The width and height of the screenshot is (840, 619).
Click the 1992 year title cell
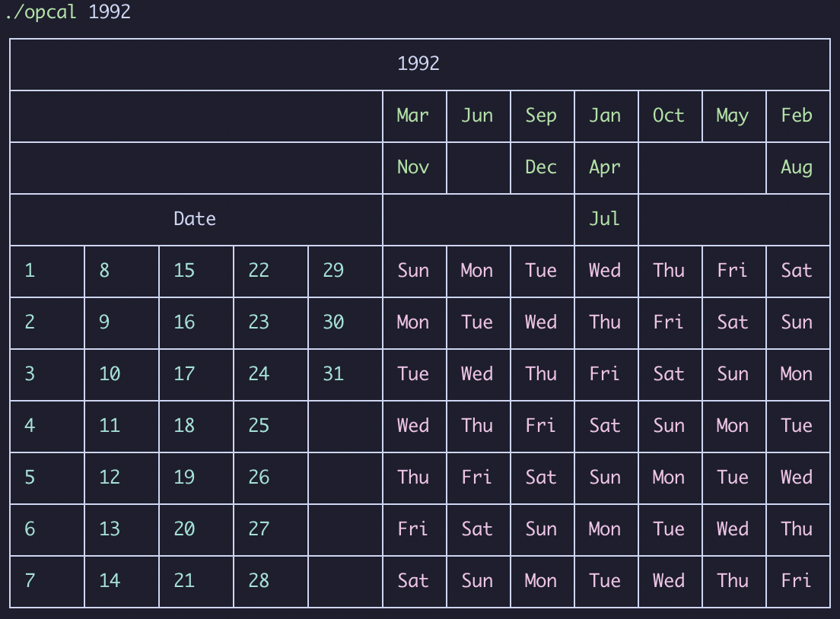(418, 64)
